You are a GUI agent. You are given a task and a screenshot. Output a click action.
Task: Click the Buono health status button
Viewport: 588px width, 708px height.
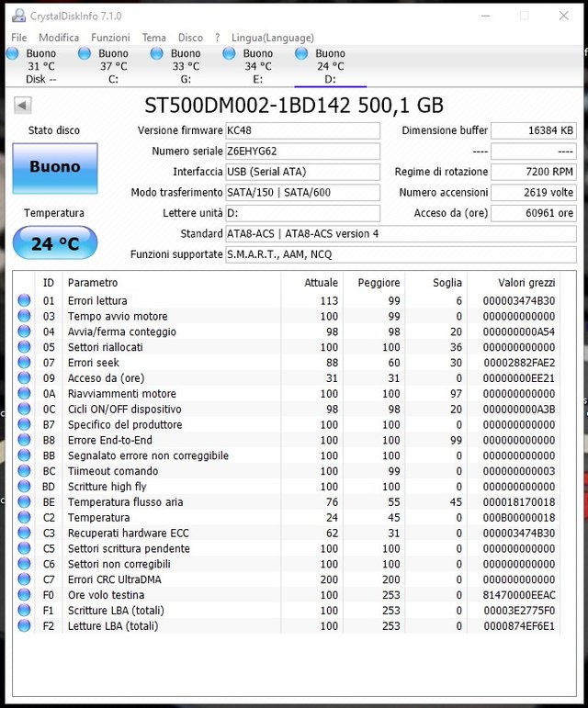coord(55,168)
